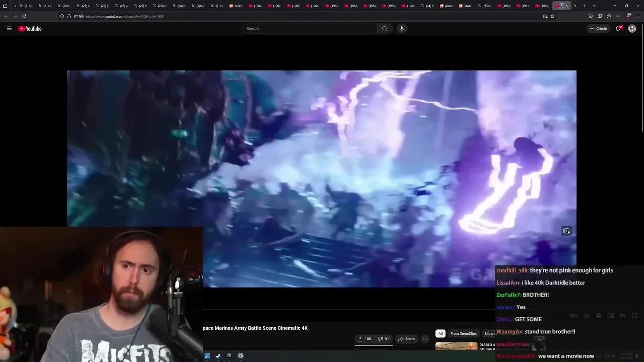Image resolution: width=644 pixels, height=362 pixels.
Task: Switch to the X (61) browser tab
Action: [x=217, y=6]
